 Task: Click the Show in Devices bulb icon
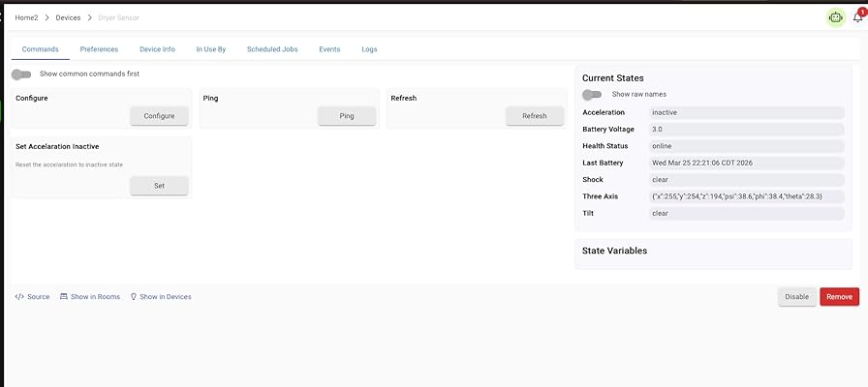[x=134, y=296]
